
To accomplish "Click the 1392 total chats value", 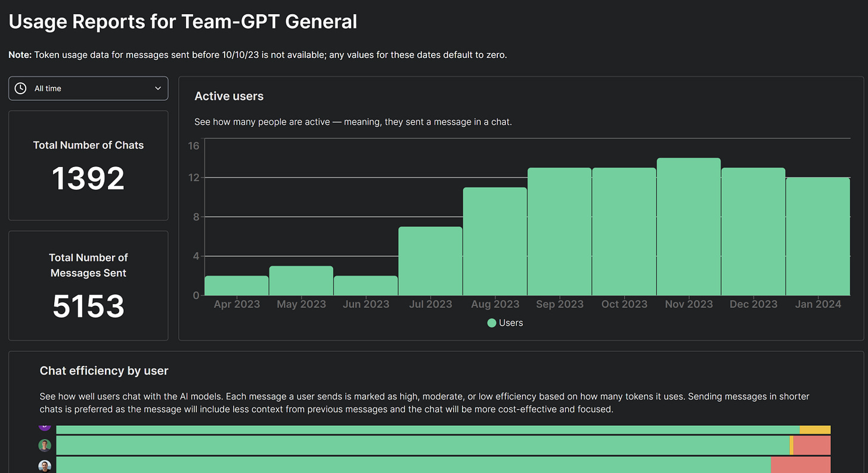I will point(88,178).
